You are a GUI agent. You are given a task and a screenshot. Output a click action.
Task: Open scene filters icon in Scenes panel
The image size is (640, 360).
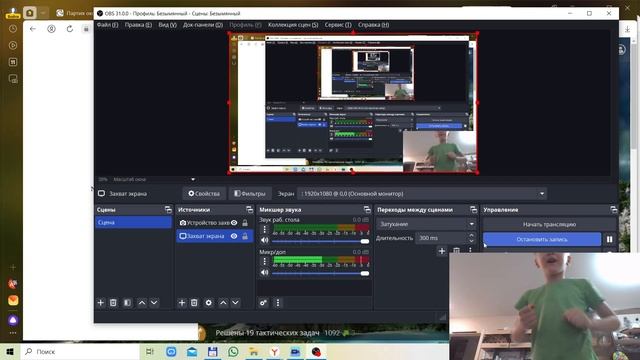click(x=127, y=302)
